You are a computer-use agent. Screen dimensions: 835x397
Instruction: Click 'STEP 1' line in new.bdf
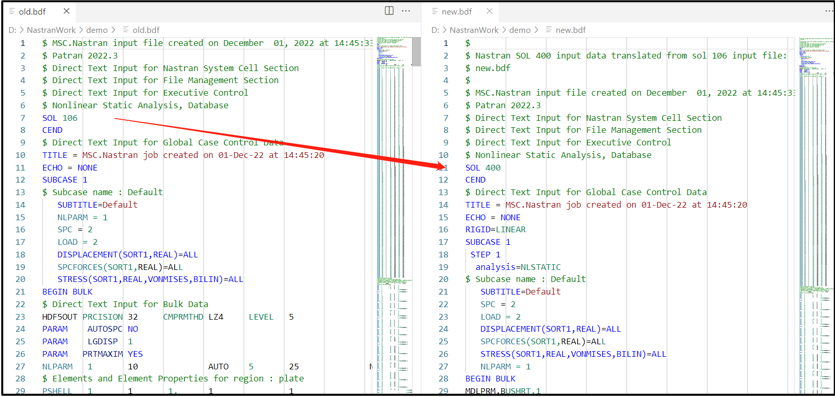pos(485,254)
